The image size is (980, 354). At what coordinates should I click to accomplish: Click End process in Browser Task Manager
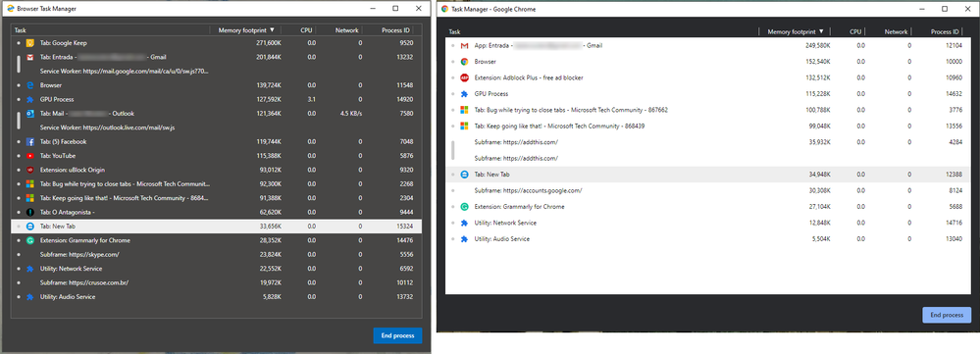(x=397, y=336)
